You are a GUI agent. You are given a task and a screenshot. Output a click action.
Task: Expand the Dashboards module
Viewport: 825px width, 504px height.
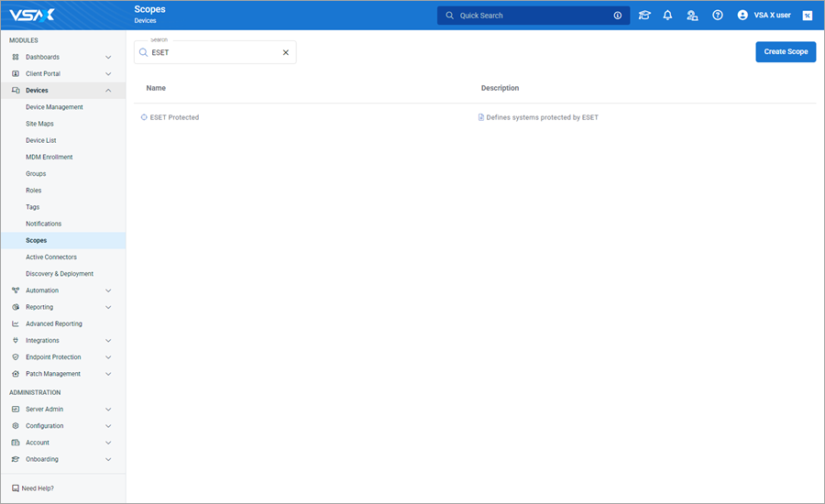[x=62, y=57]
